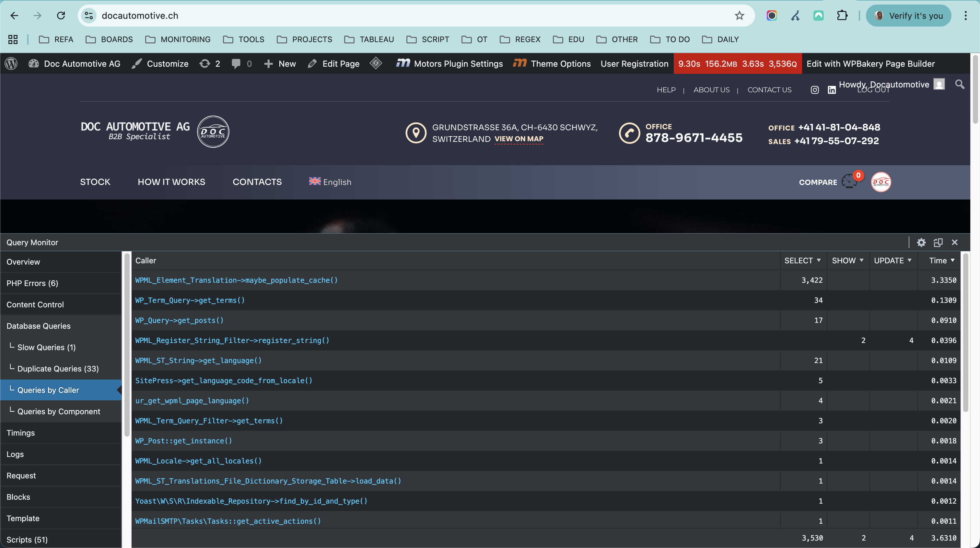Click the DOC Automotive round logo
The height and width of the screenshot is (548, 980).
(213, 131)
